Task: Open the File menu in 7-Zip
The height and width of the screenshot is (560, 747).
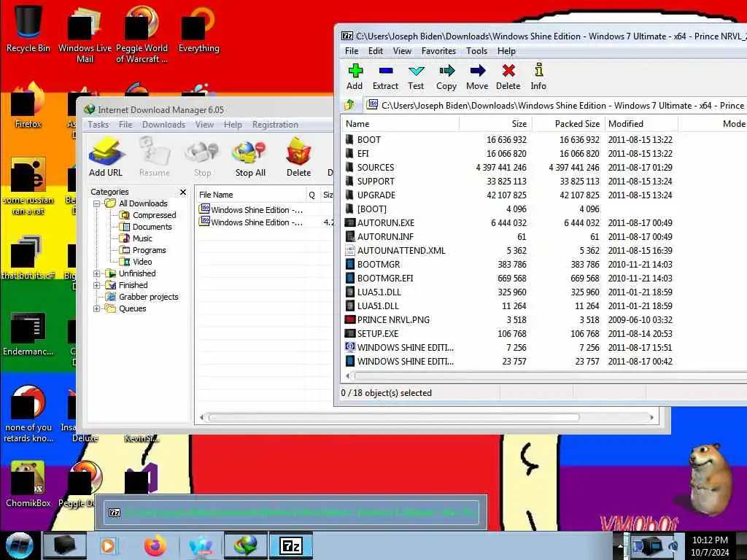Action: point(352,51)
